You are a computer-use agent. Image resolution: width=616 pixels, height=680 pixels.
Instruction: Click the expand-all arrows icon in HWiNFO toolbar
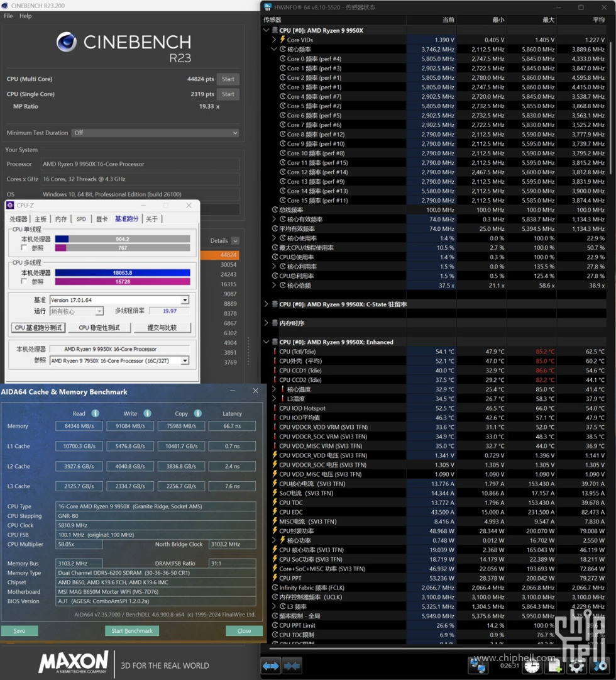270,666
